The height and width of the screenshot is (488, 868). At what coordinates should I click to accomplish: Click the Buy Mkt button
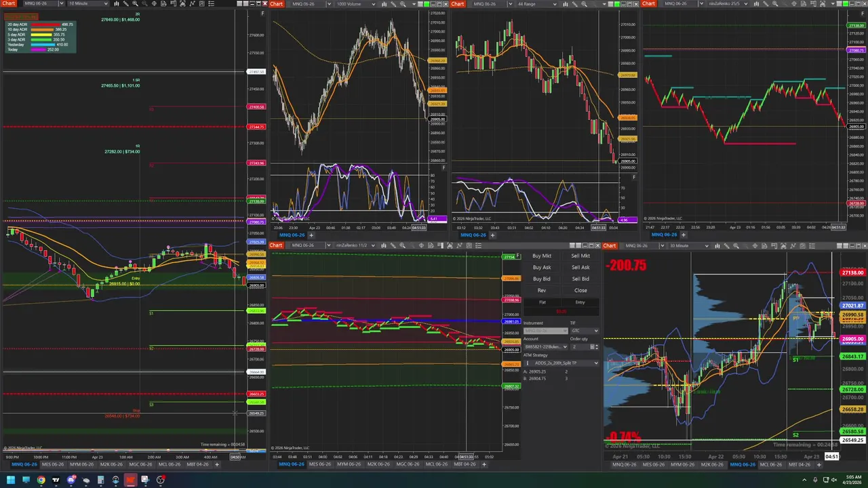[x=542, y=256]
